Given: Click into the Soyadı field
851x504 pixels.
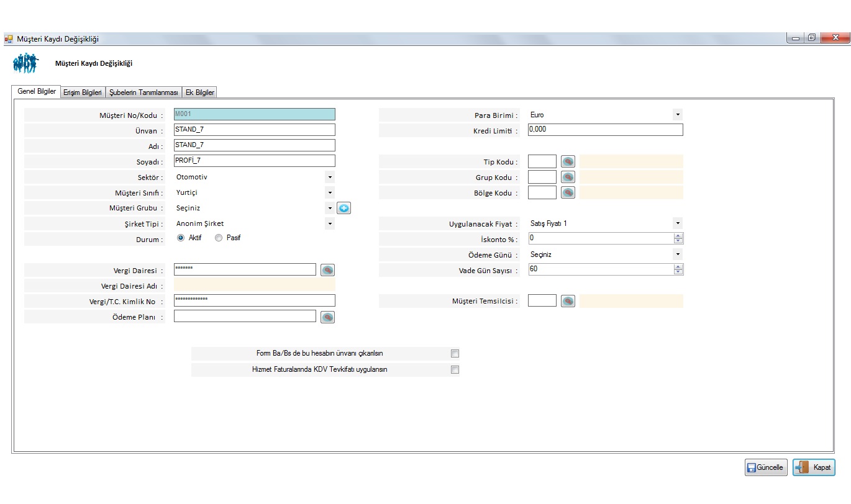Looking at the screenshot, I should [255, 161].
